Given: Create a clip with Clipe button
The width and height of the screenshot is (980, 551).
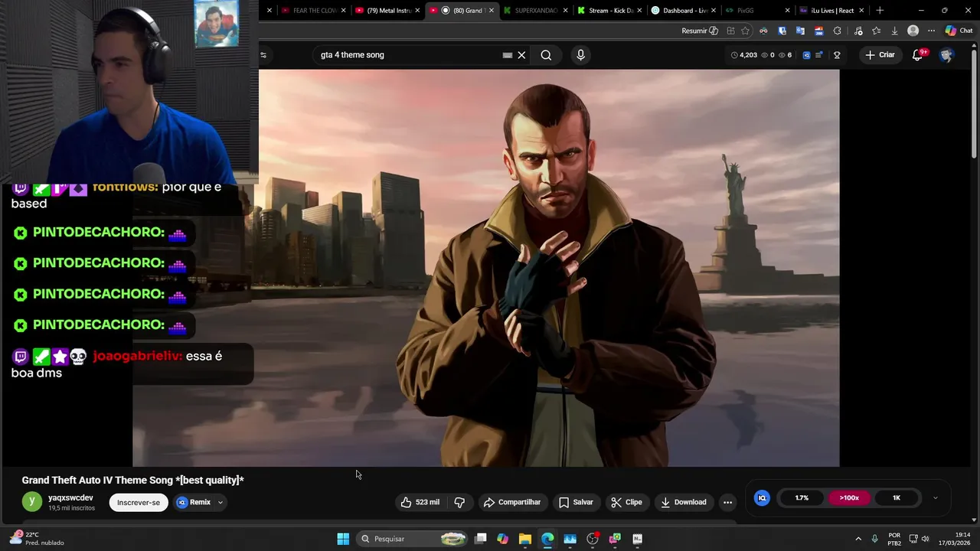Looking at the screenshot, I should tap(626, 502).
